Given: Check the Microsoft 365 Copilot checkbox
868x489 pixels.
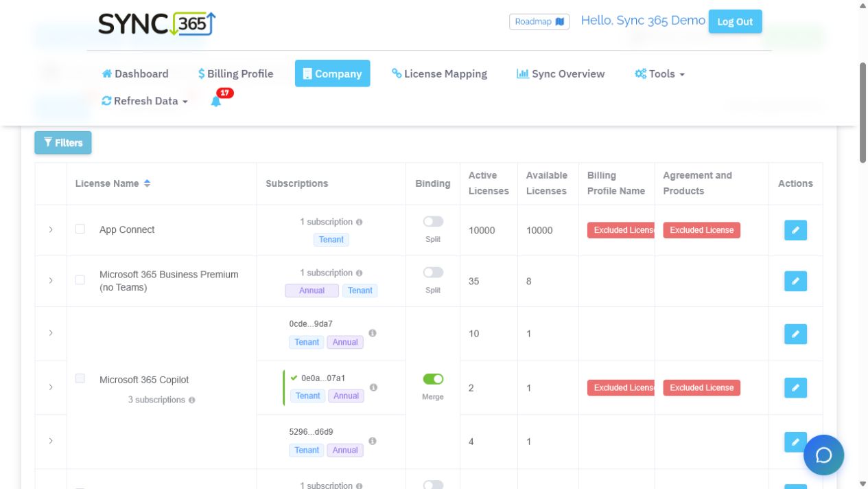Looking at the screenshot, I should click(x=80, y=378).
